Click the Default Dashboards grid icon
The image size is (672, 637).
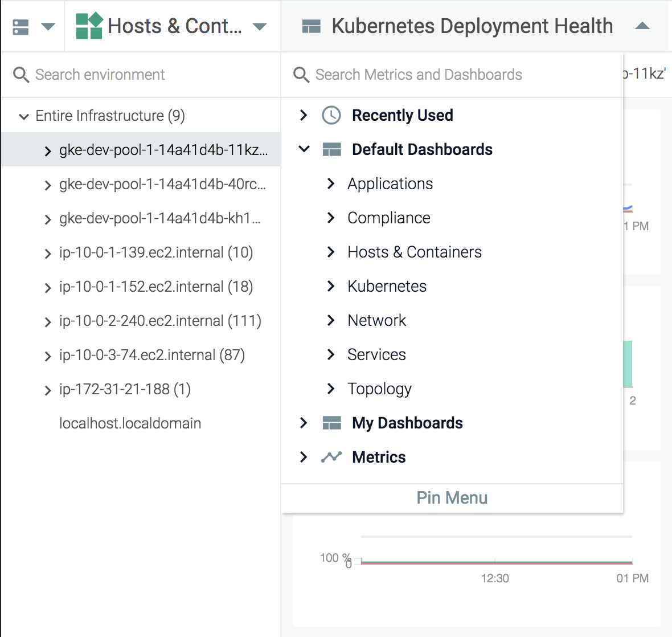point(331,150)
